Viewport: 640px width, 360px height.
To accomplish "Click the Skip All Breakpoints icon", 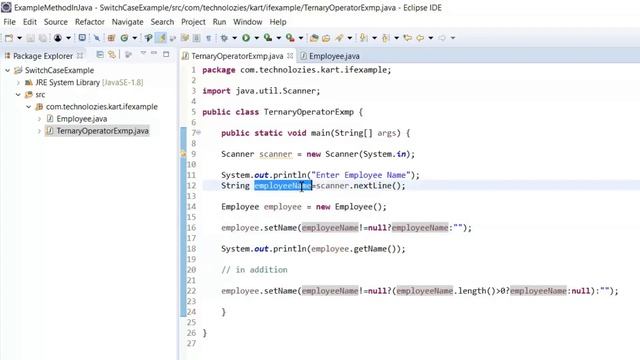I will (97, 38).
